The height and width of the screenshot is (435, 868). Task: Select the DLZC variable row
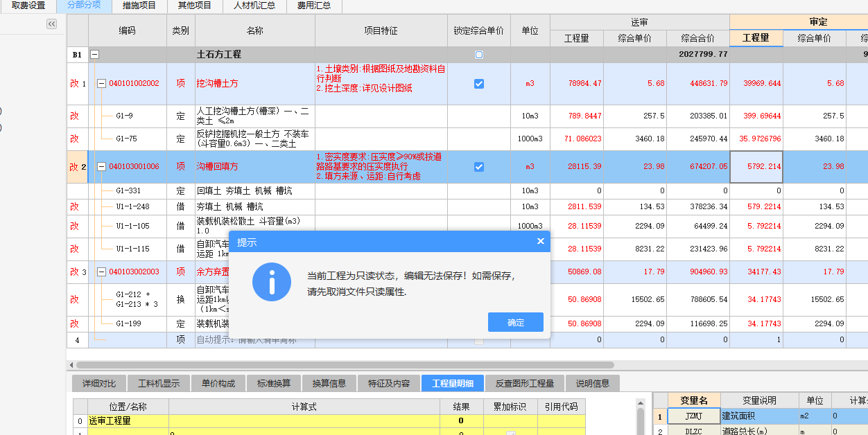pos(761,431)
